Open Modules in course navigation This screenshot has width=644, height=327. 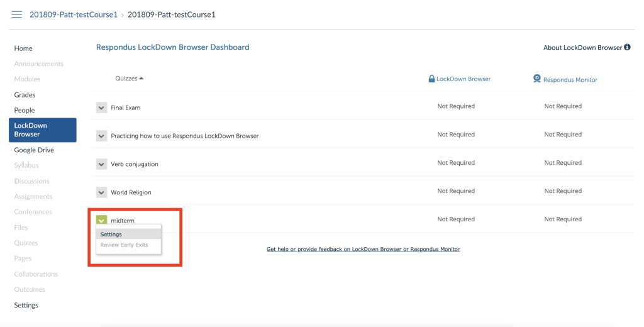[x=27, y=79]
